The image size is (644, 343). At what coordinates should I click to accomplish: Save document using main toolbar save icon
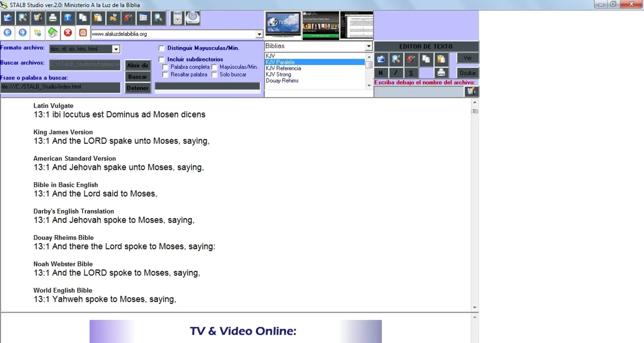pyautogui.click(x=37, y=18)
